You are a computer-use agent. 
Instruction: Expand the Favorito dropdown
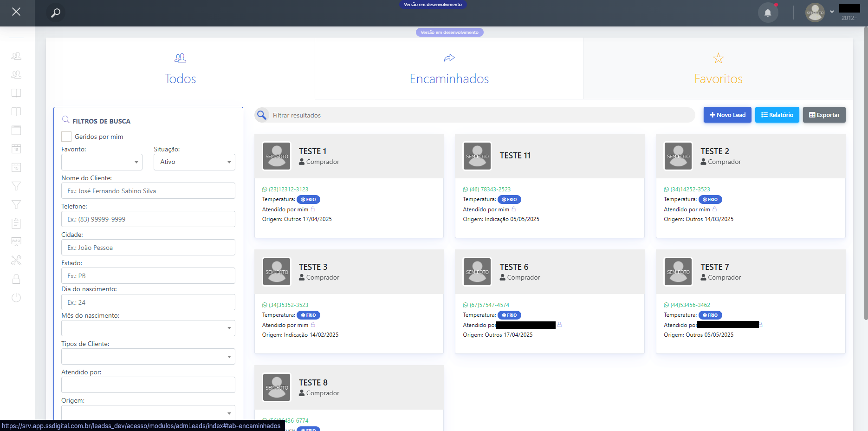coord(102,162)
